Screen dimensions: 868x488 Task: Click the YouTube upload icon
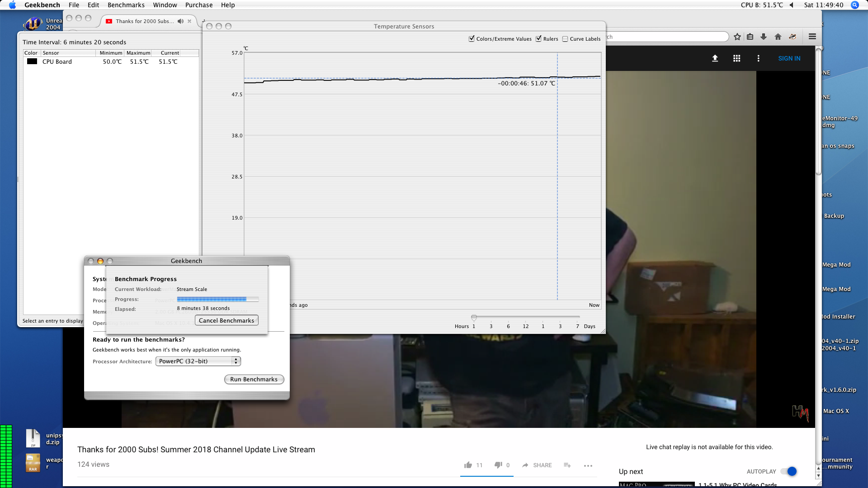point(715,58)
